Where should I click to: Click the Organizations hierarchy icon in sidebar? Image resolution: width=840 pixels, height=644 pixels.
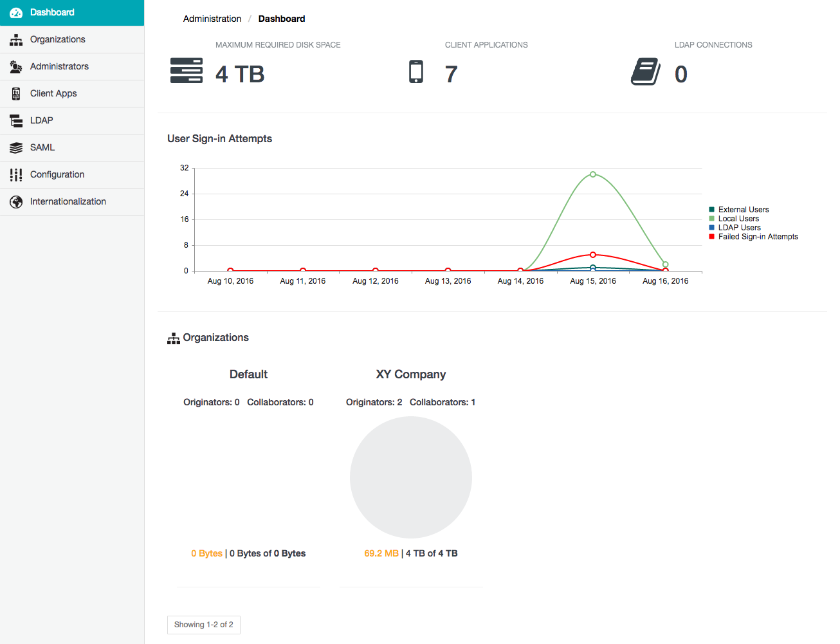(x=16, y=40)
